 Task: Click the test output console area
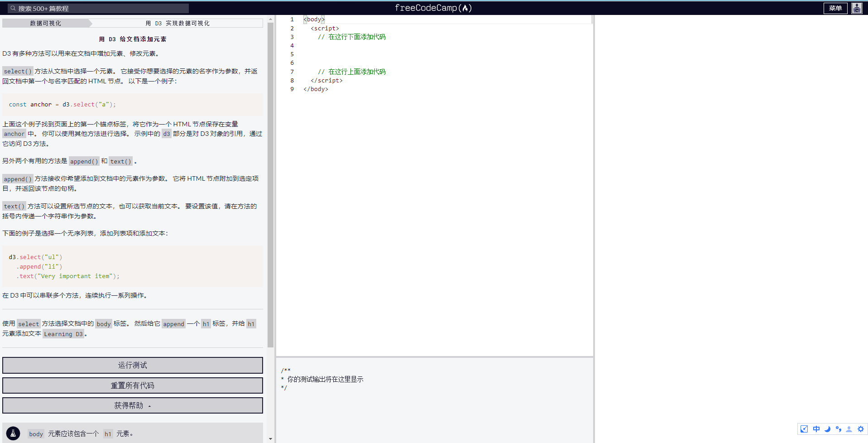(435, 400)
